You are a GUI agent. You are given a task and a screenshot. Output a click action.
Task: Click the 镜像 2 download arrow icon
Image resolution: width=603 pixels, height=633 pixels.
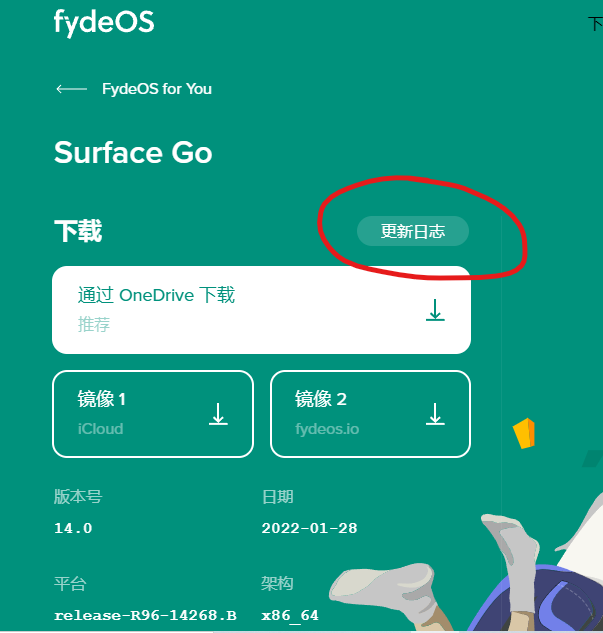[x=435, y=414]
